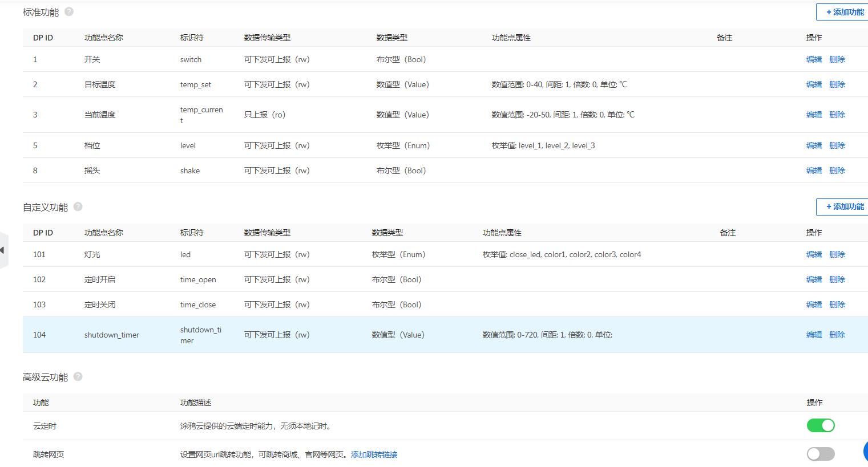Edit the 摇头 shake row
Viewport: 868px width, 467px height.
pos(814,170)
